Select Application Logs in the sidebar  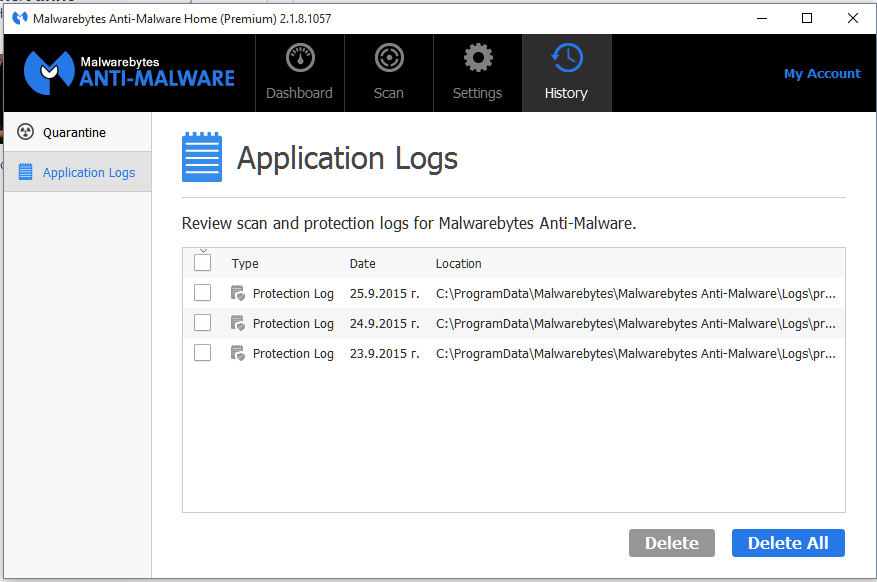pyautogui.click(x=77, y=172)
